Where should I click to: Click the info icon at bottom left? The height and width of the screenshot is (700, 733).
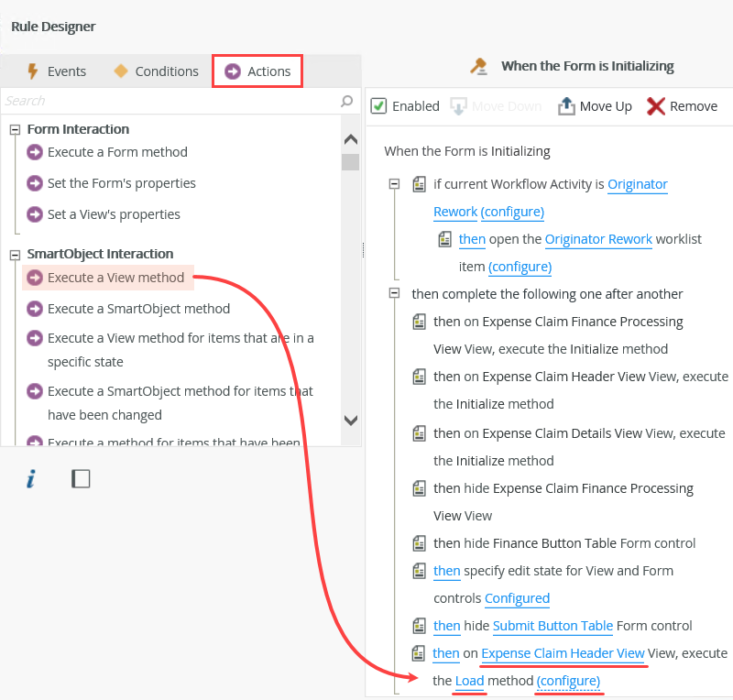tap(30, 477)
